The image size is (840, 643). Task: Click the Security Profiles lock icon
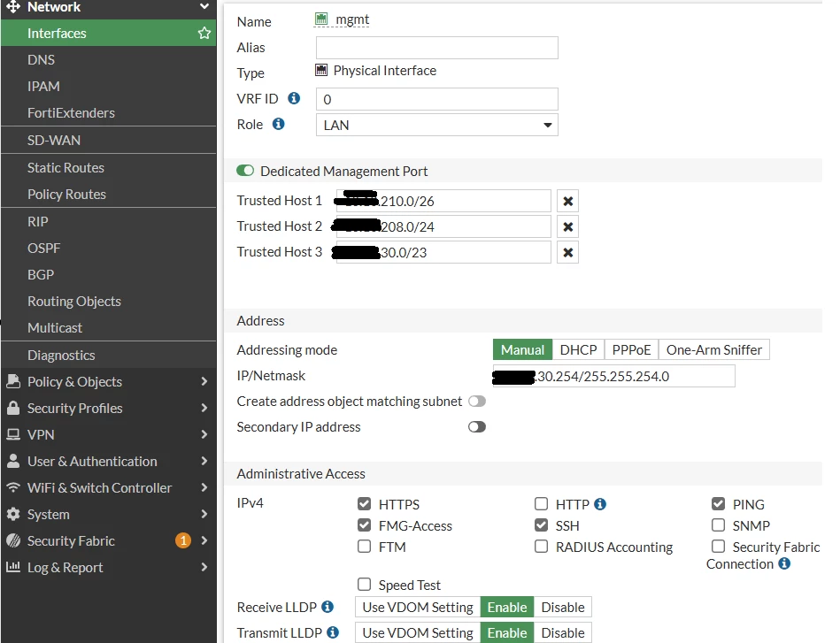tap(13, 408)
